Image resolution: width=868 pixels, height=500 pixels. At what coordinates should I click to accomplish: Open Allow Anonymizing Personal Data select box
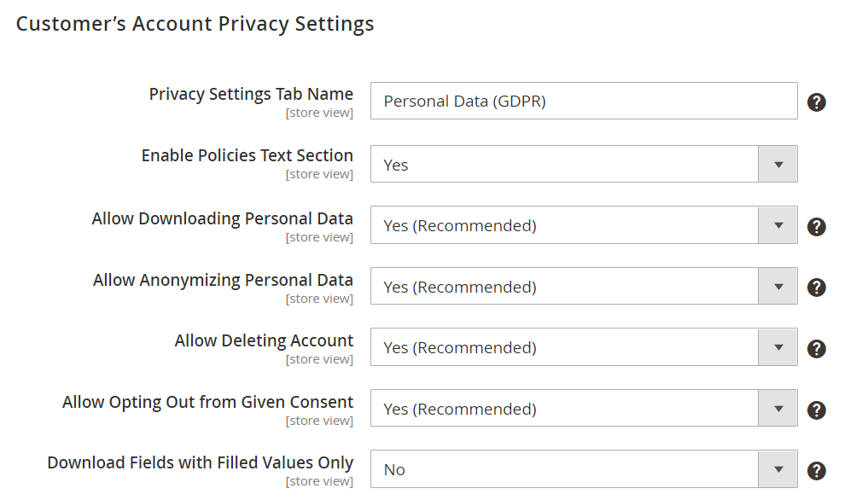click(x=584, y=287)
